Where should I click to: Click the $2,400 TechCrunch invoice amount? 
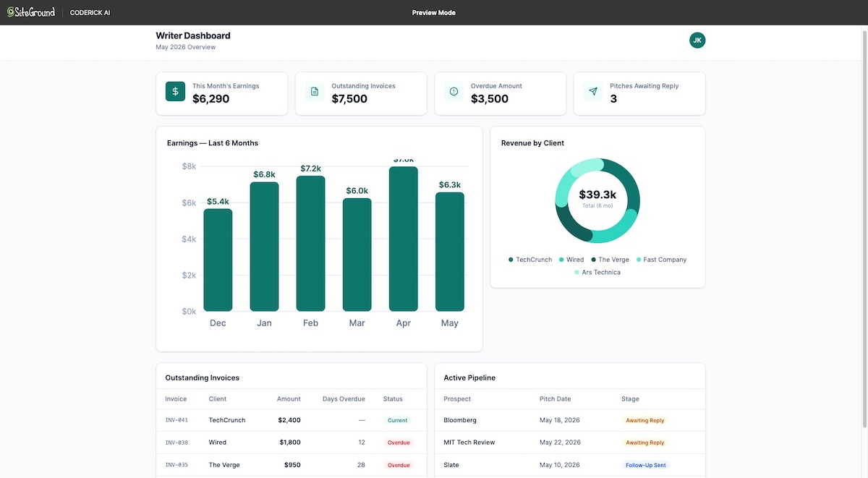[x=289, y=420]
